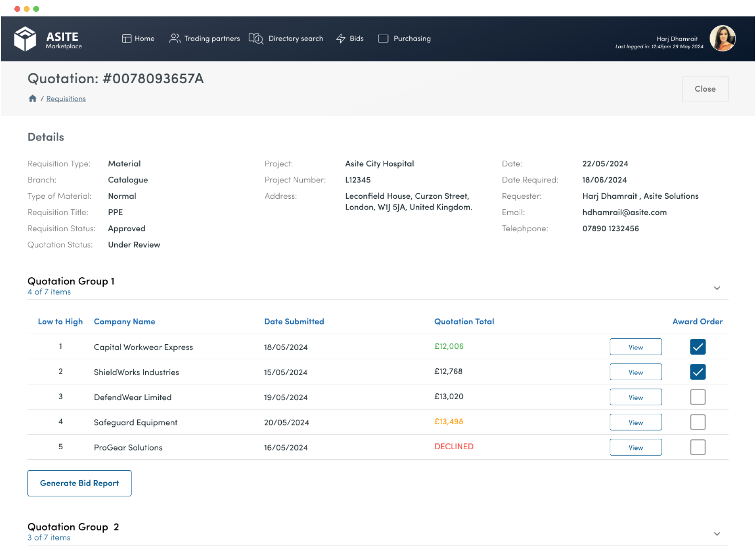Open the Home menu item
Viewport: 756px width, 553px height.
point(138,38)
